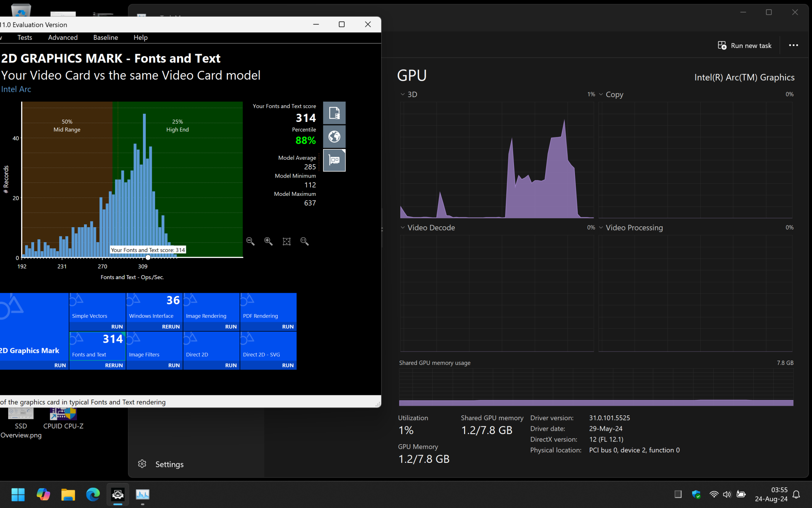The height and width of the screenshot is (508, 812).
Task: Select the SSD Overview.png desktop file
Action: pyautogui.click(x=21, y=423)
